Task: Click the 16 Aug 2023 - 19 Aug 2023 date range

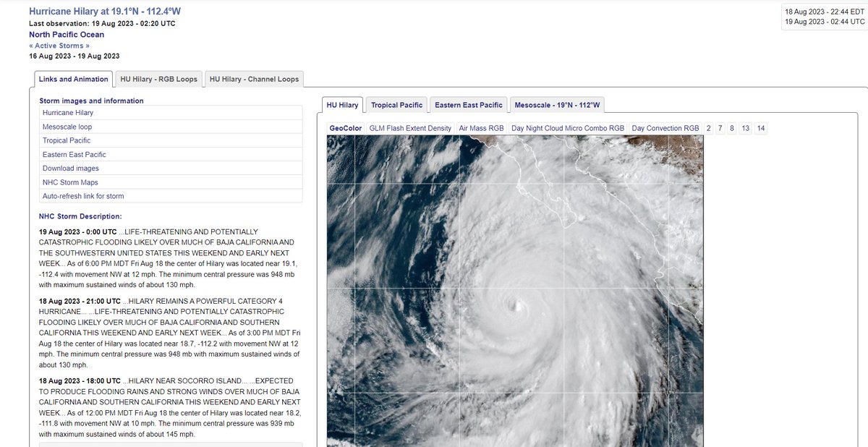Action: tap(75, 56)
